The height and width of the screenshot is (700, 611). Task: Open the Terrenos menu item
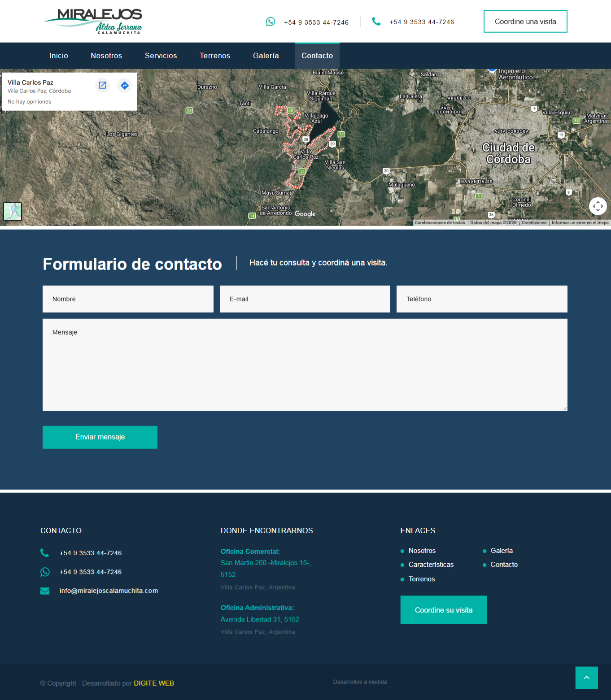(x=215, y=56)
